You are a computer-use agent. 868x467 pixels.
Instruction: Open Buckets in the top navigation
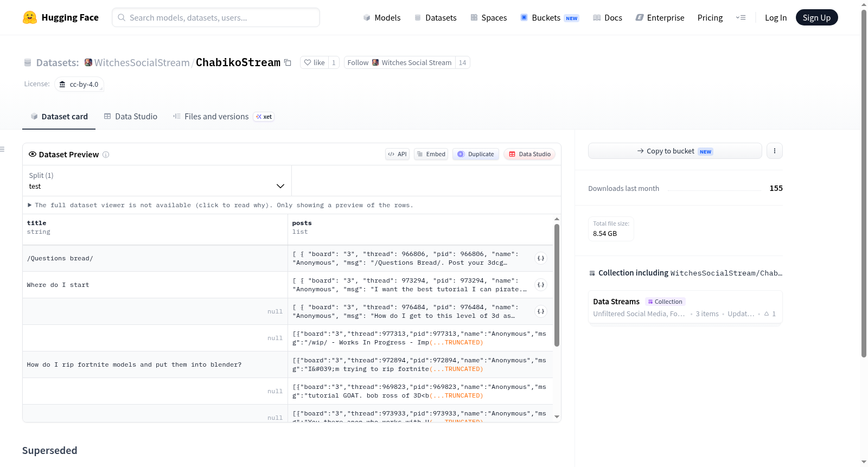pos(549,17)
